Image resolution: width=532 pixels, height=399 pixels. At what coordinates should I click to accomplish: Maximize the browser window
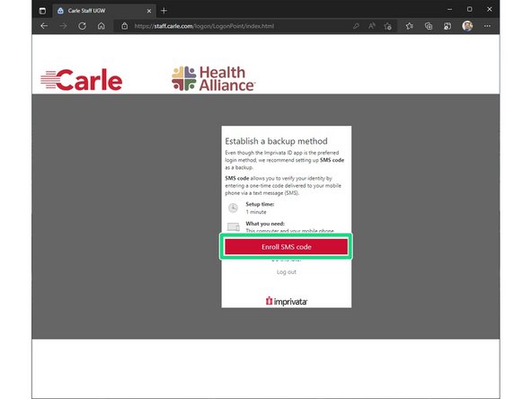[470, 10]
